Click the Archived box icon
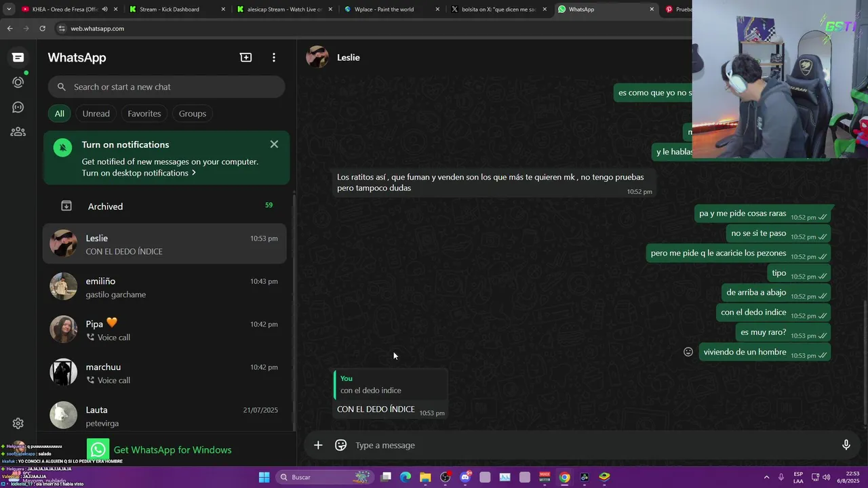The image size is (868, 488). click(66, 206)
